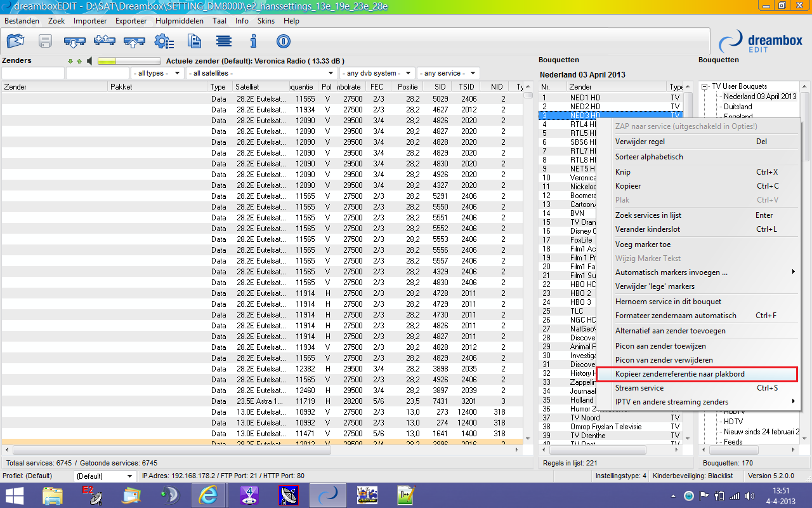
Task: Click the 'Nr.' bouquet column header
Action: (x=552, y=87)
